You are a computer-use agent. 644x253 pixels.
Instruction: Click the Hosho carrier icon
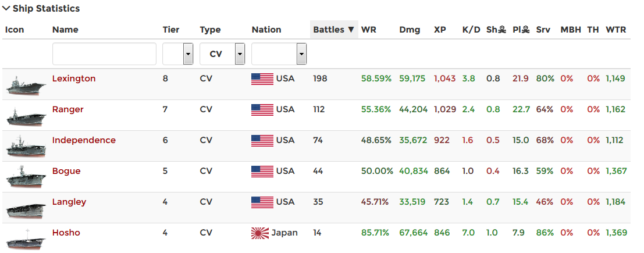[x=26, y=239]
